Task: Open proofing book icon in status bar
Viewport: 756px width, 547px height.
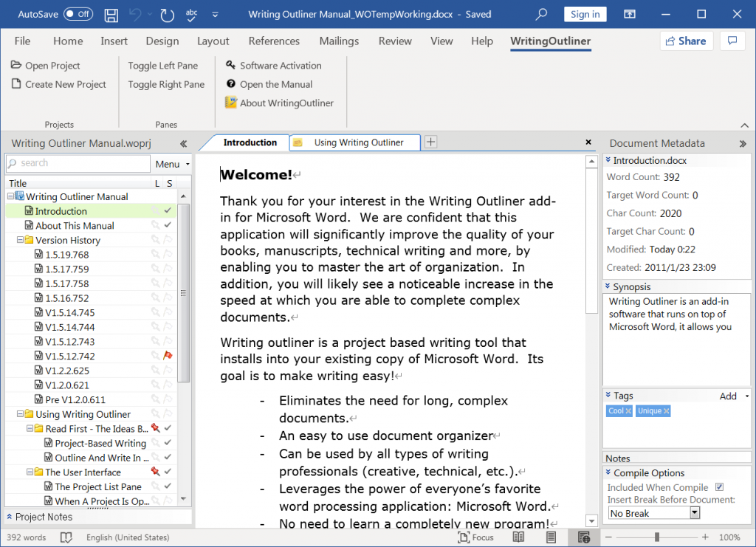Action: 66,537
